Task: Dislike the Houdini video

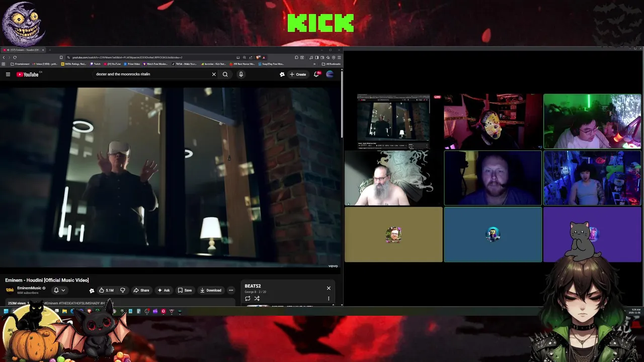Action: point(122,290)
